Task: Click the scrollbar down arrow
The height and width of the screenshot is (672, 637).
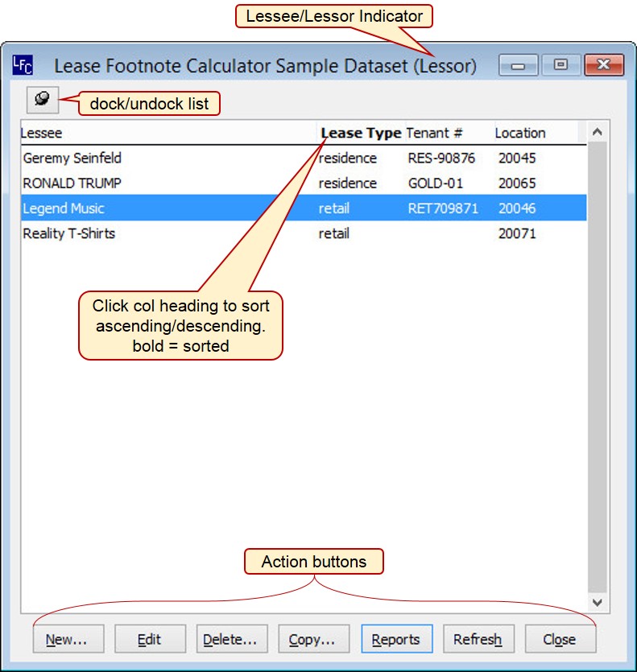Action: pyautogui.click(x=597, y=602)
